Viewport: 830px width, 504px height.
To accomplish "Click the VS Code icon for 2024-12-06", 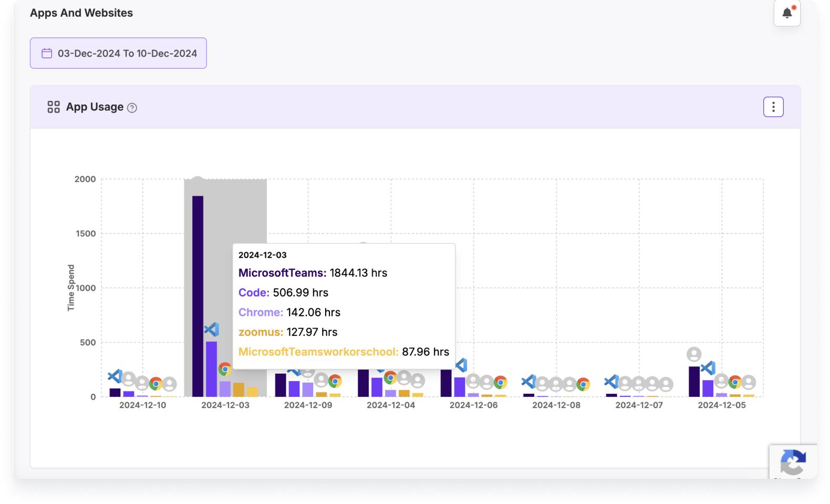I will pos(460,365).
